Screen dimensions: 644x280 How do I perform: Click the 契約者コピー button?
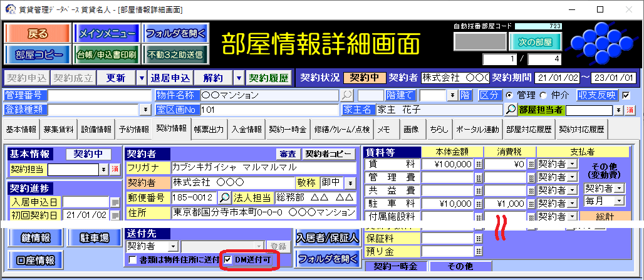329,154
